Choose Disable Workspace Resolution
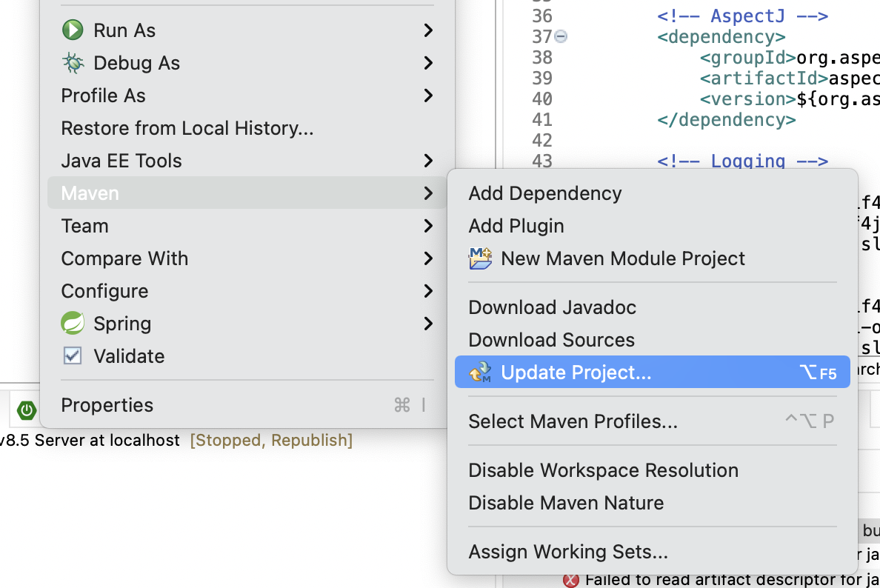 click(x=652, y=470)
